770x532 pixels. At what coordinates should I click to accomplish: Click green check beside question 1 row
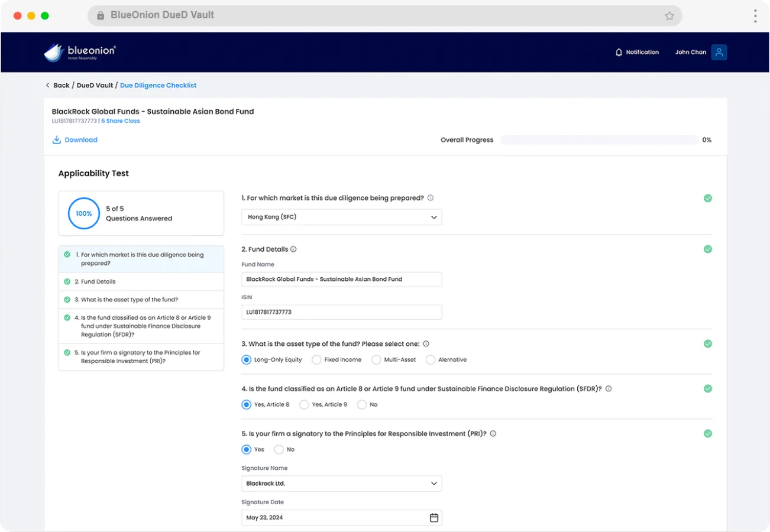tap(708, 198)
